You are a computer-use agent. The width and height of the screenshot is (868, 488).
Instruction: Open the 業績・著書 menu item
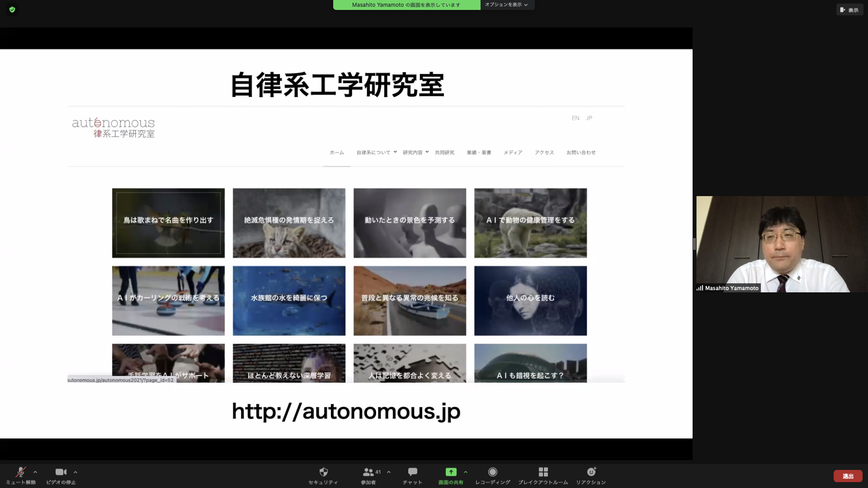coord(479,153)
